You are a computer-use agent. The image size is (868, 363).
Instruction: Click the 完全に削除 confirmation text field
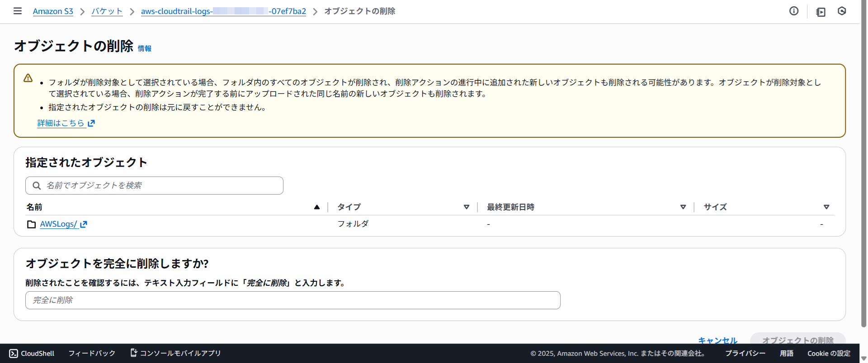pyautogui.click(x=292, y=300)
